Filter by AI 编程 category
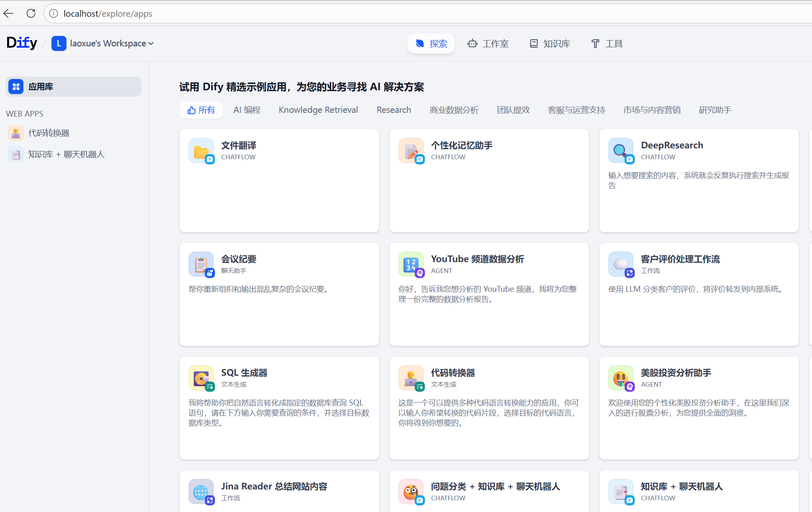The height and width of the screenshot is (512, 812). [247, 110]
